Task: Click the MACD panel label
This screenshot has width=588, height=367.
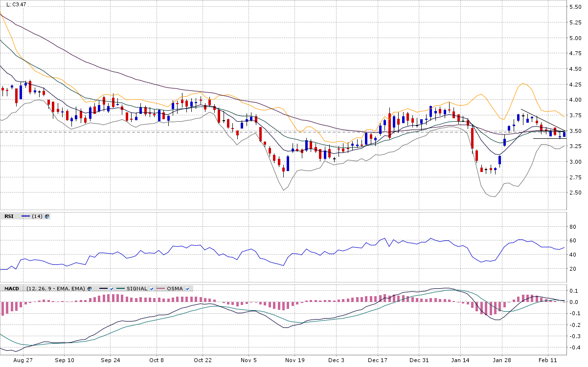Action: (12, 288)
